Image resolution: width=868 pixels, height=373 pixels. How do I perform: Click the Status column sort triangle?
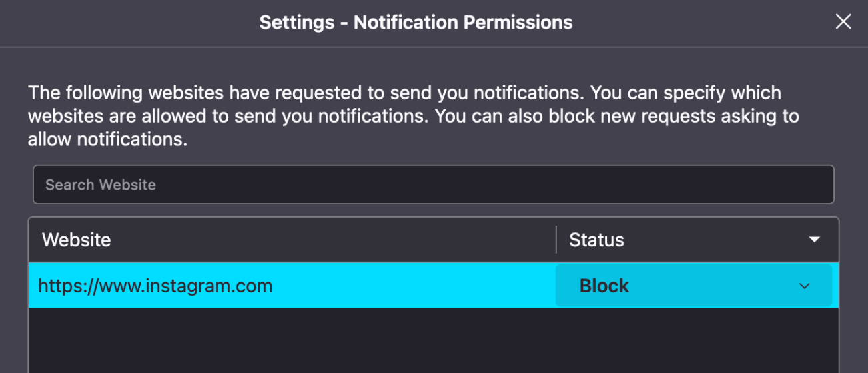[x=814, y=240]
